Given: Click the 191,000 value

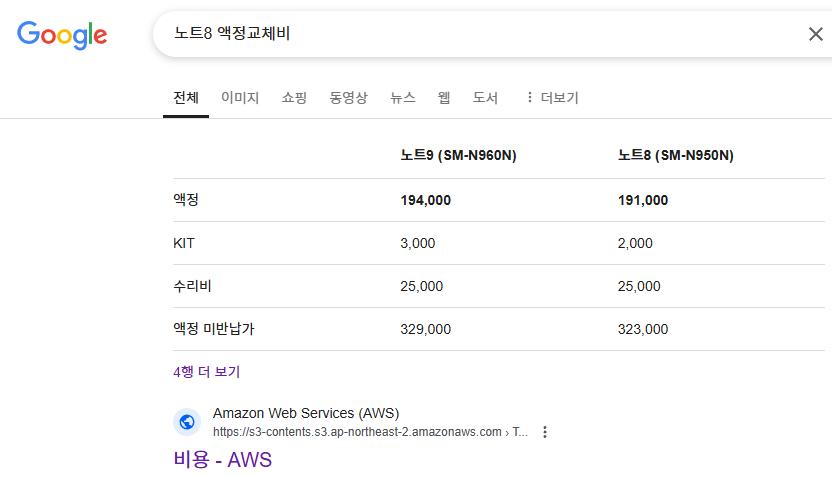Looking at the screenshot, I should (643, 200).
